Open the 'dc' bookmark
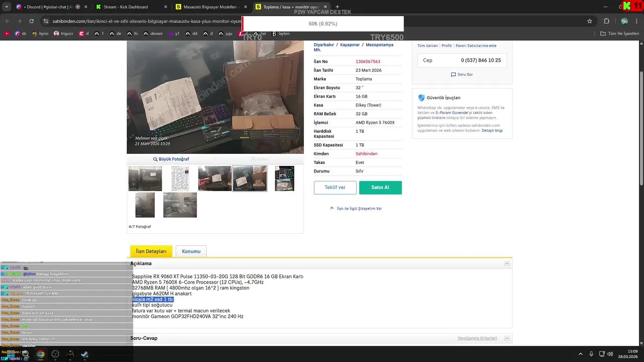Image resolution: width=644 pixels, height=362 pixels. (21, 34)
